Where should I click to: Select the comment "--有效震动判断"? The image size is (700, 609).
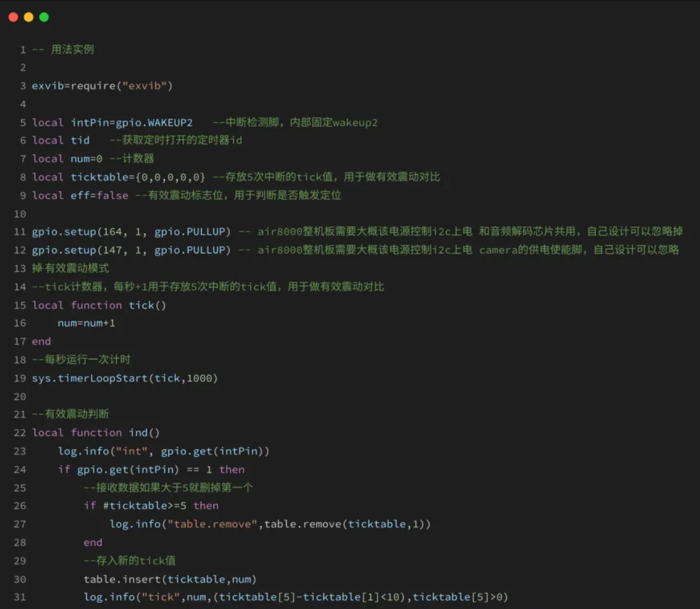71,414
